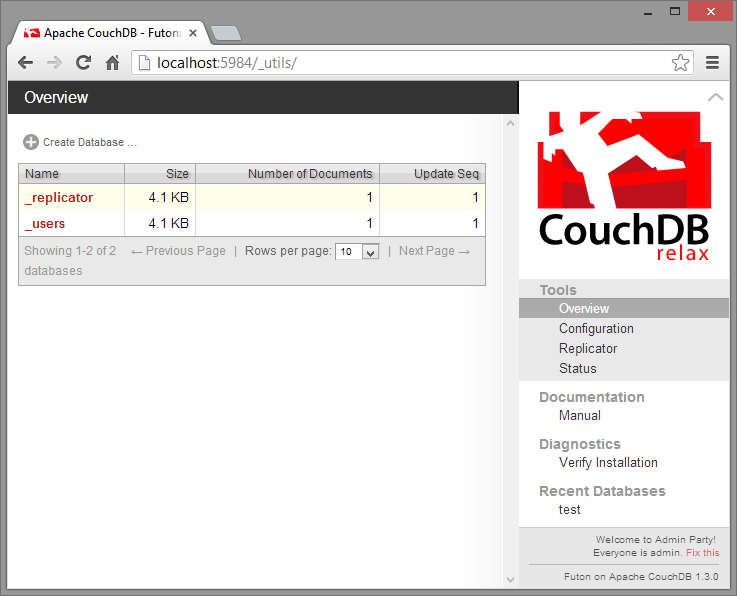Reload the page with refresh icon

click(83, 63)
